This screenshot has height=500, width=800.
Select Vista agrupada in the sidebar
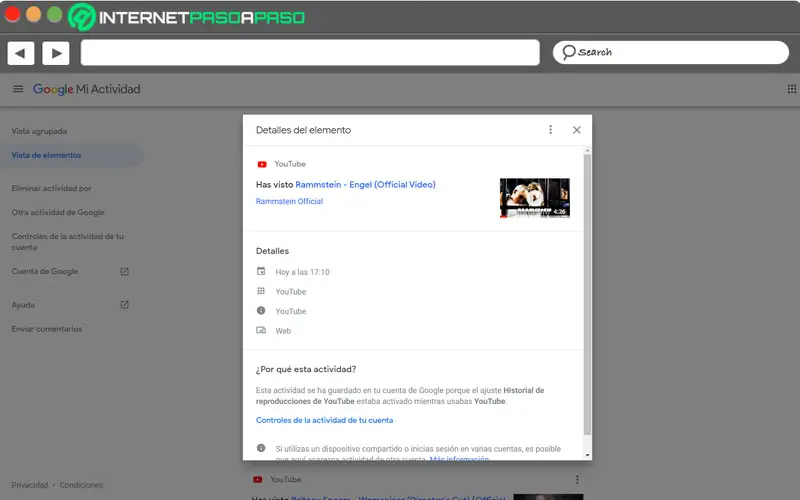pyautogui.click(x=39, y=131)
